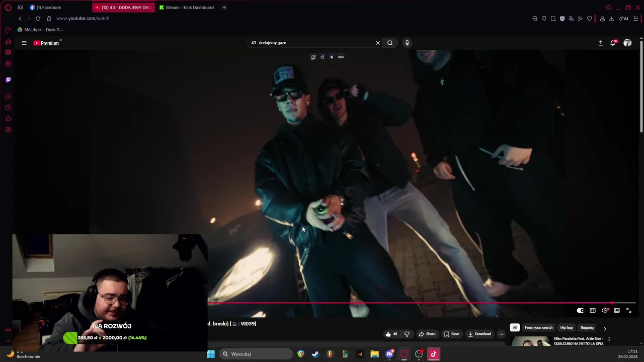The height and width of the screenshot is (362, 644).
Task: Open the sidebar player icon
Action: pos(8,96)
